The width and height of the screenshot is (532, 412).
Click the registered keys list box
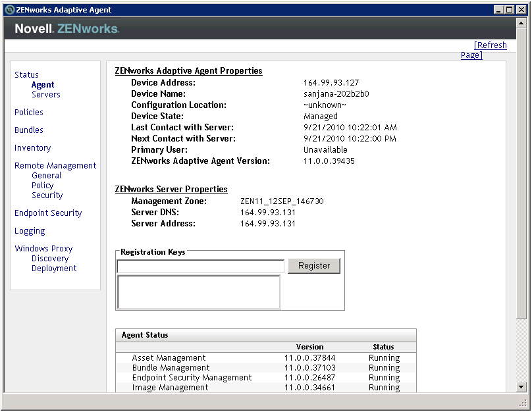point(199,292)
